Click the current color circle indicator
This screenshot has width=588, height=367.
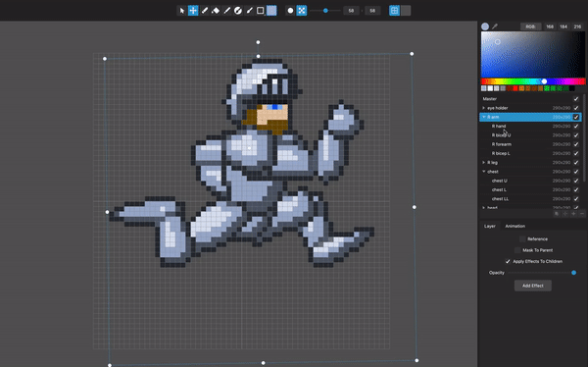click(485, 26)
